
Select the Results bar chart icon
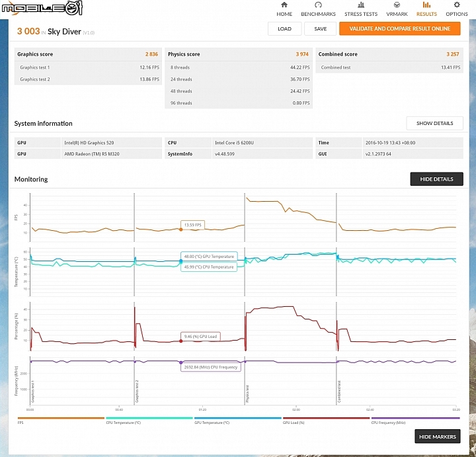coord(426,5)
